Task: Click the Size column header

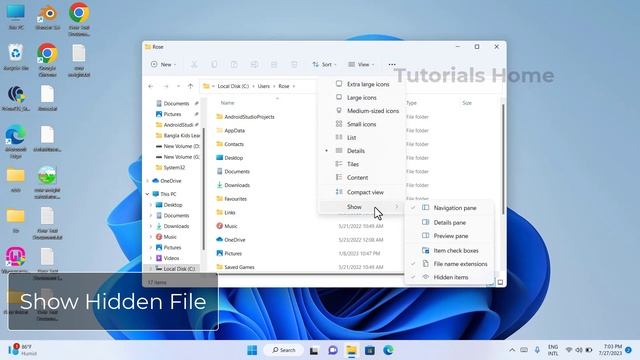Action: pos(467,103)
